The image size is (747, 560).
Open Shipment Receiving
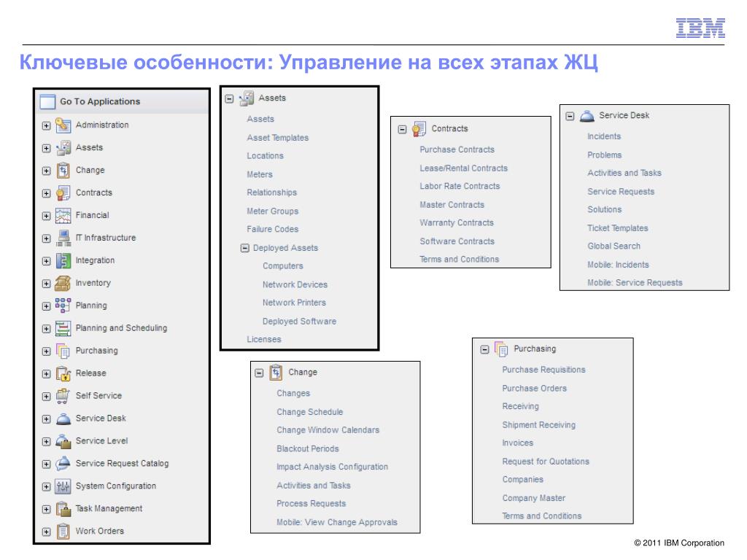point(539,425)
